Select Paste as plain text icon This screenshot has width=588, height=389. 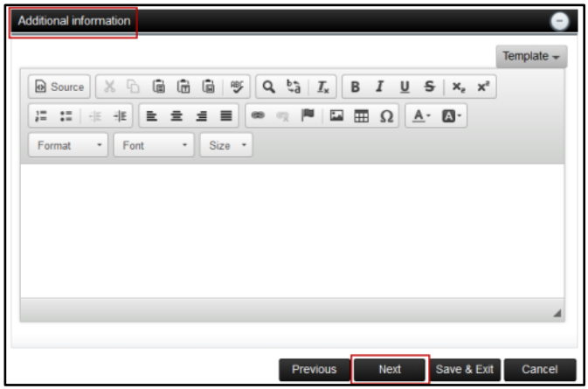(x=183, y=87)
